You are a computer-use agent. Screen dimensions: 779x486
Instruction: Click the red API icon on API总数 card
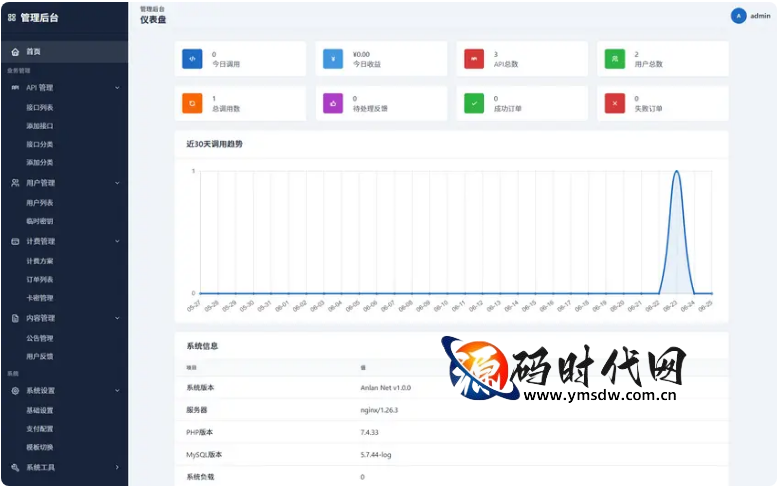coord(474,59)
